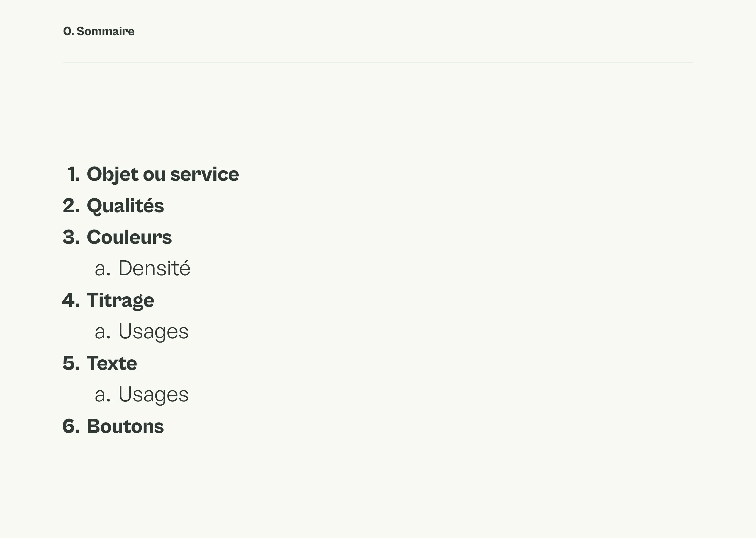Image resolution: width=756 pixels, height=538 pixels.
Task: Go to the "Qualités" section
Action: [x=125, y=206]
